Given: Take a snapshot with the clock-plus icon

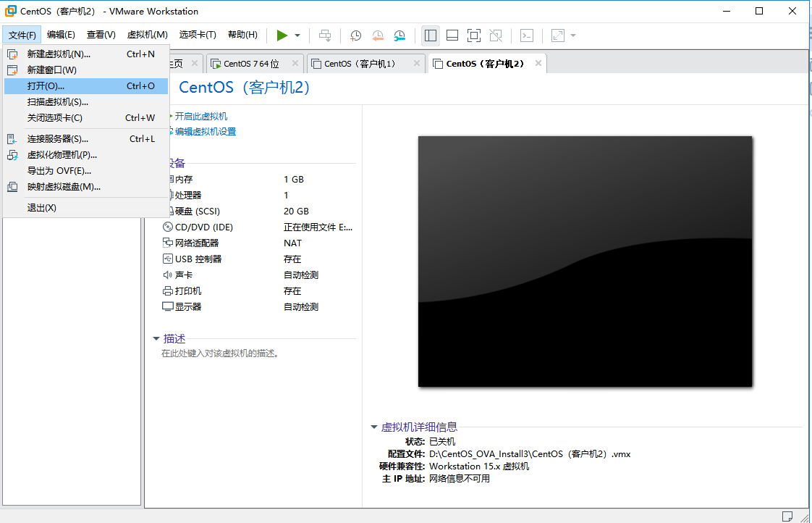Looking at the screenshot, I should coord(356,35).
